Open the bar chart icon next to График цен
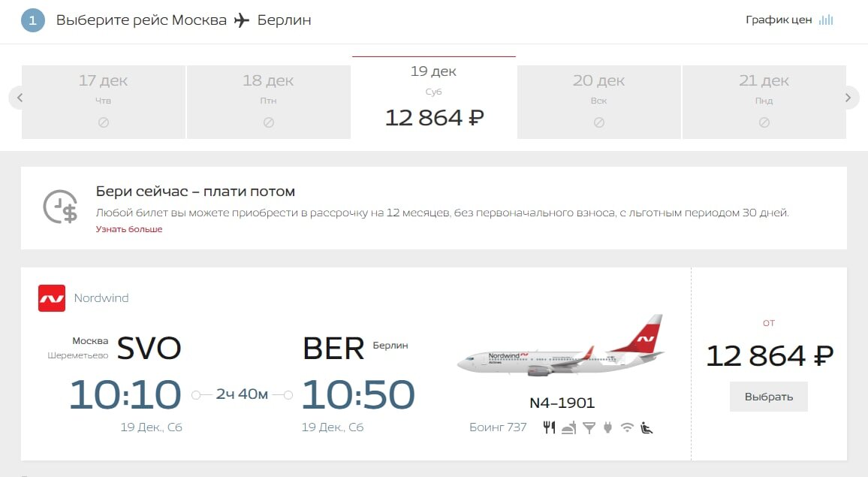The image size is (868, 477). tap(826, 20)
